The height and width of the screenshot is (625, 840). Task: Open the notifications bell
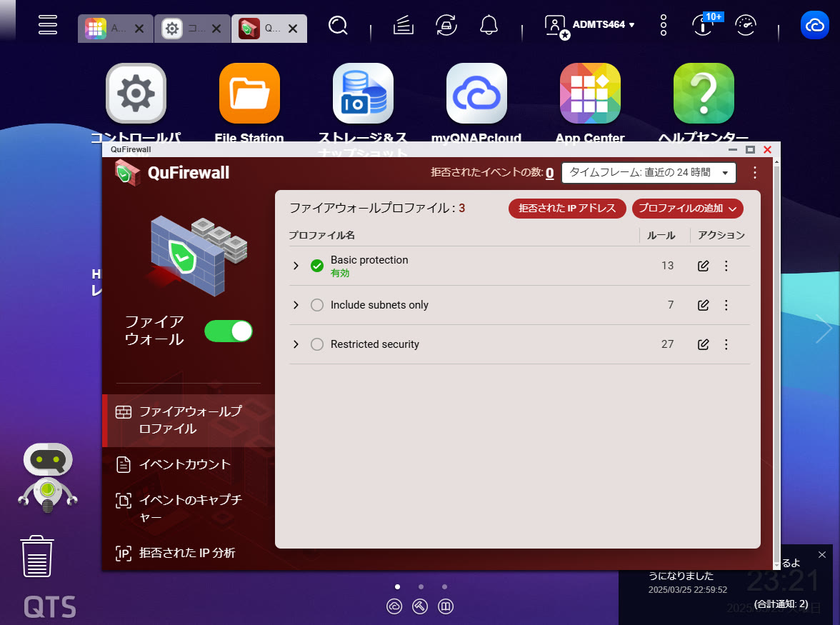(x=489, y=24)
